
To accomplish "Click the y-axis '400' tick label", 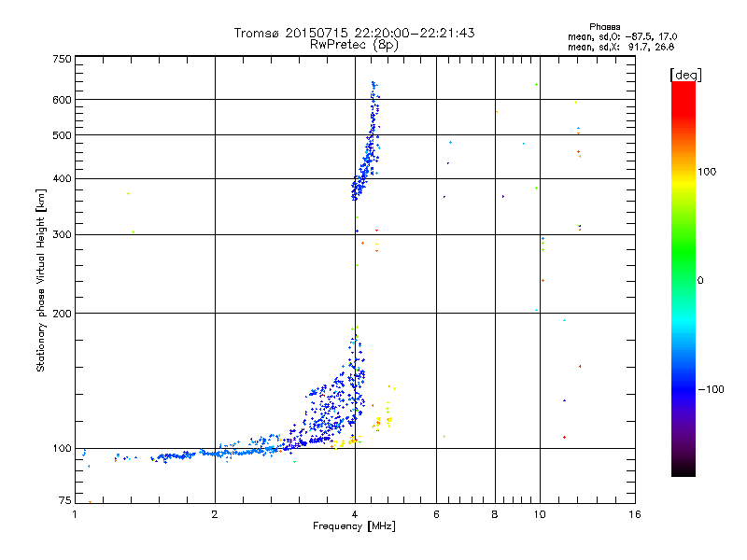I will pos(62,178).
